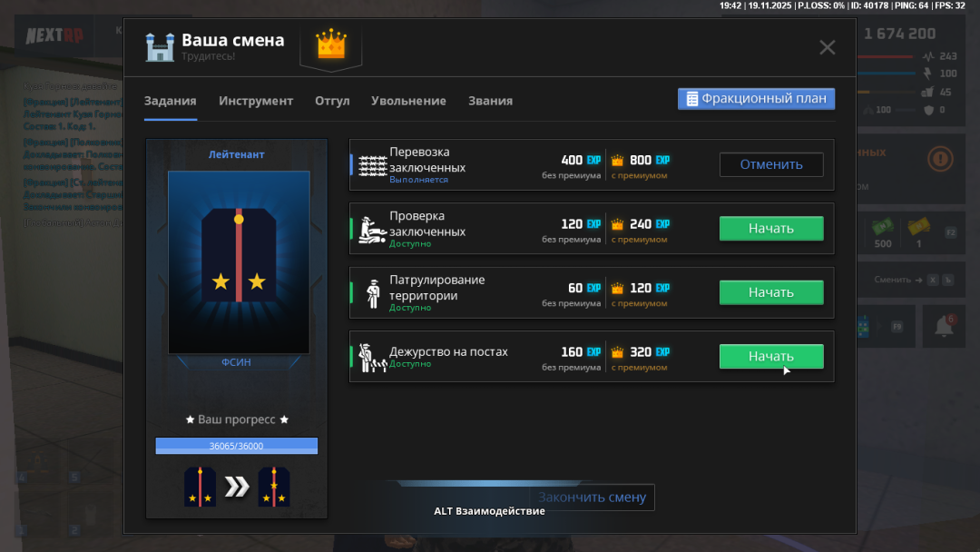Click the double chevron between rank icons
This screenshot has width=980, height=552.
[x=237, y=487]
